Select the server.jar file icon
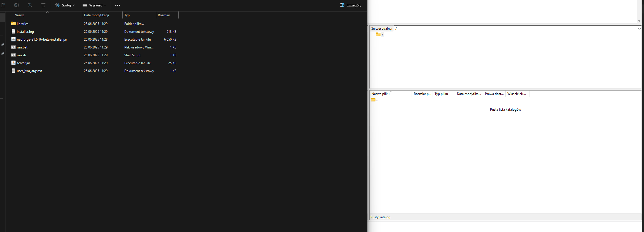The image size is (644, 232). click(x=13, y=63)
